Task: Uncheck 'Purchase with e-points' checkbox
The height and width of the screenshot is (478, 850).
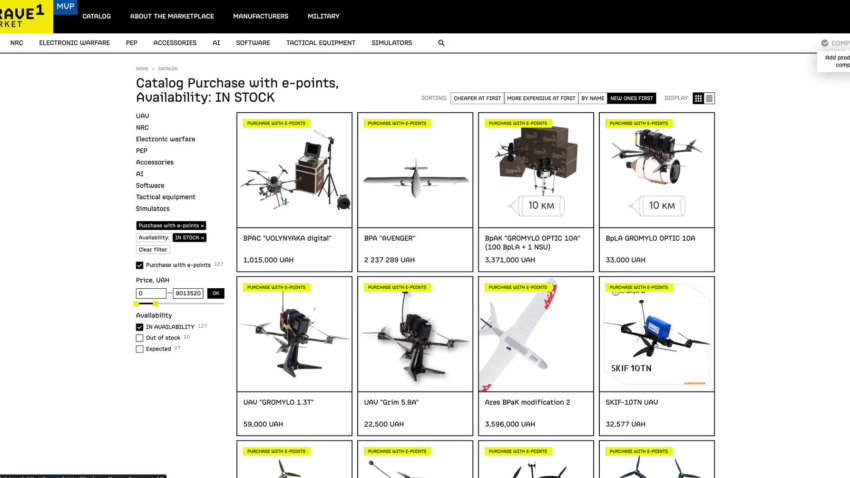Action: coord(140,265)
